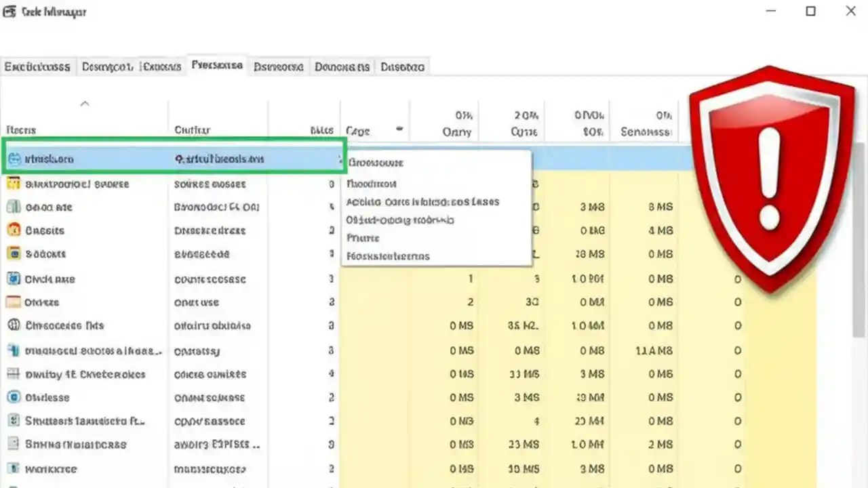Click the Task Manager icon in the title bar

tap(9, 11)
